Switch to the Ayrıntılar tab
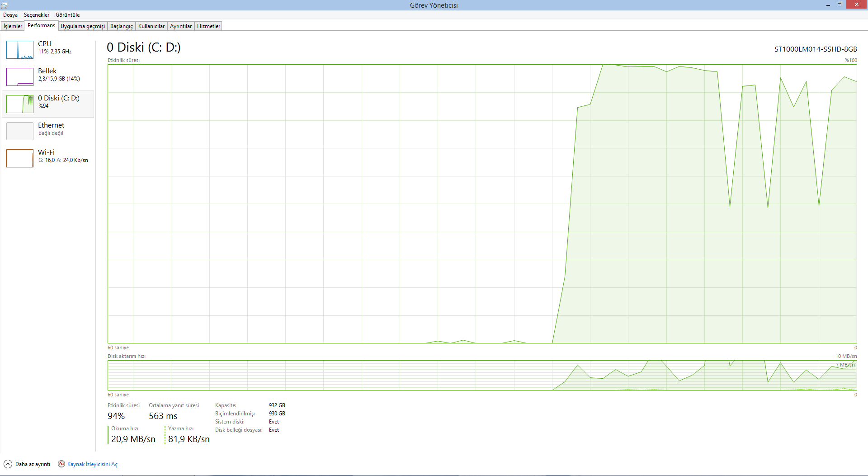Viewport: 868px width, 476px height. 181,26
